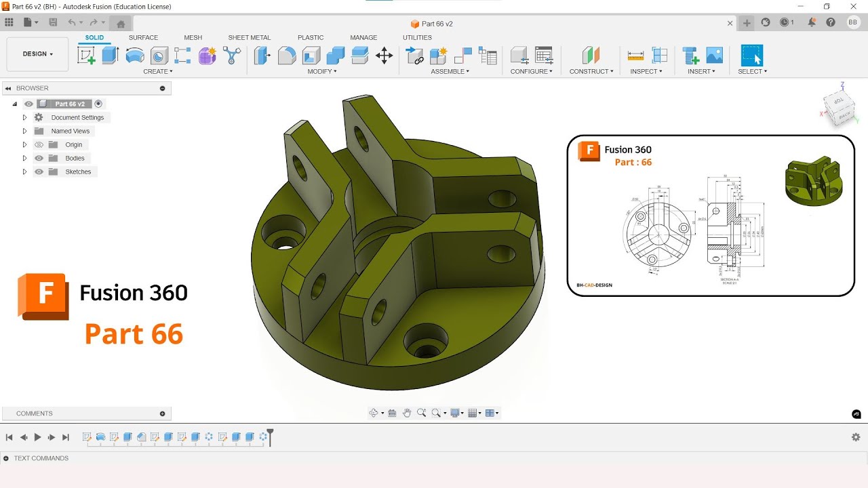
Task: Click the timeline end marker handle
Action: (270, 436)
